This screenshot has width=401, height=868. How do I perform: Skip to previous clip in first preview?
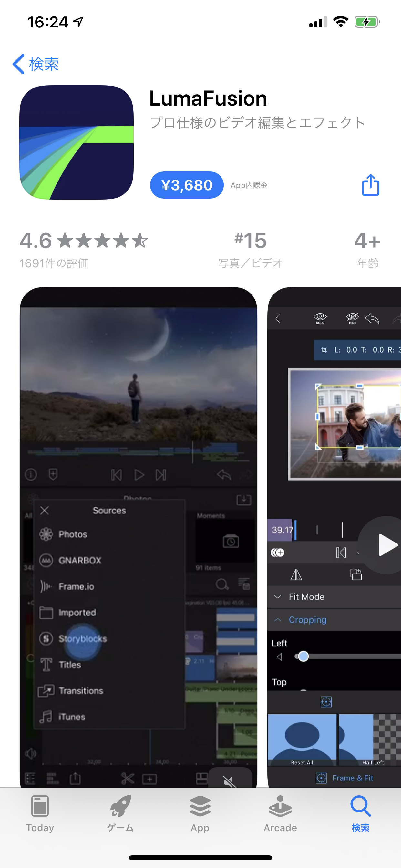[116, 475]
